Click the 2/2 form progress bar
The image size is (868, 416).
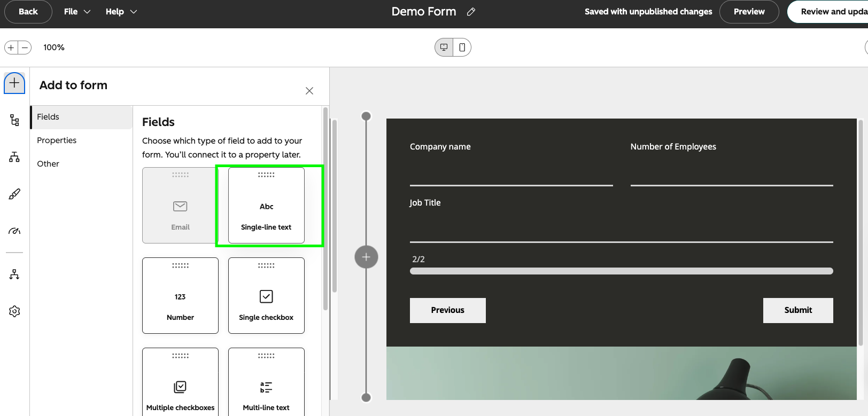pos(622,271)
